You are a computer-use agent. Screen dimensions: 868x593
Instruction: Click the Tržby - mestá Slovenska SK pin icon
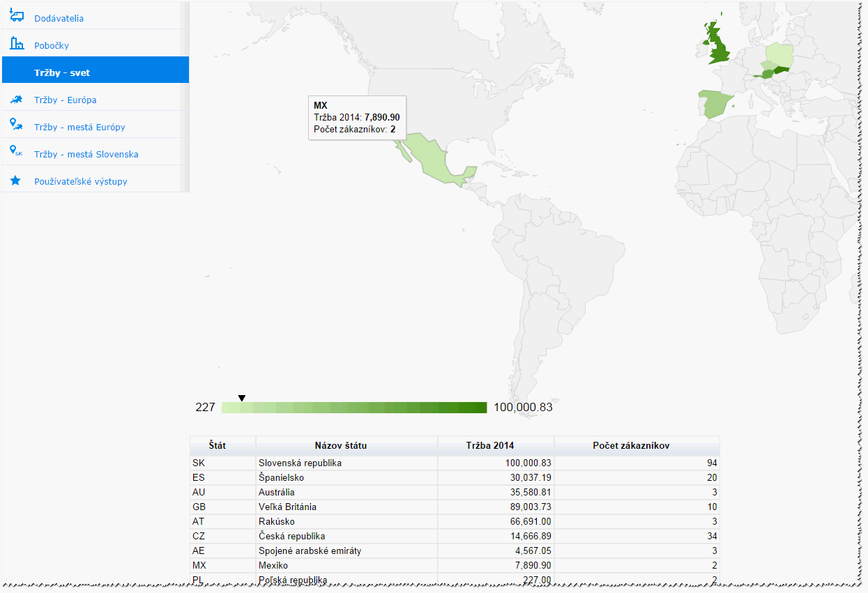point(16,152)
